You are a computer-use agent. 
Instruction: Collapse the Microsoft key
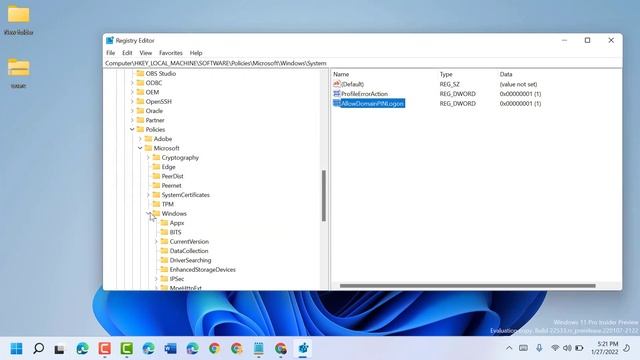click(x=140, y=148)
